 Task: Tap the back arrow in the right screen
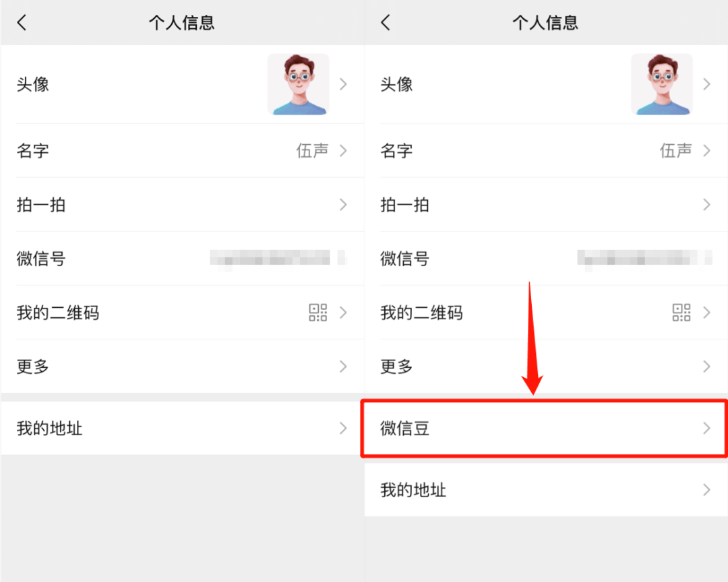click(x=386, y=22)
